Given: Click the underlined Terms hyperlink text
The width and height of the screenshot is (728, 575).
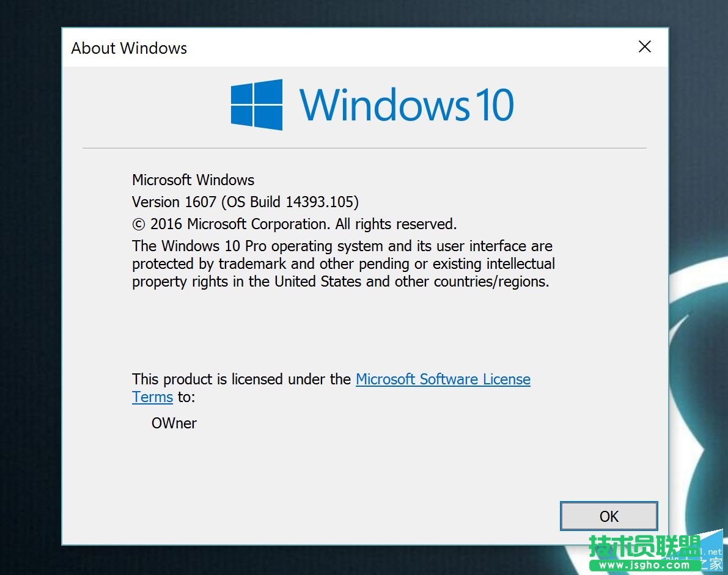Looking at the screenshot, I should point(152,397).
